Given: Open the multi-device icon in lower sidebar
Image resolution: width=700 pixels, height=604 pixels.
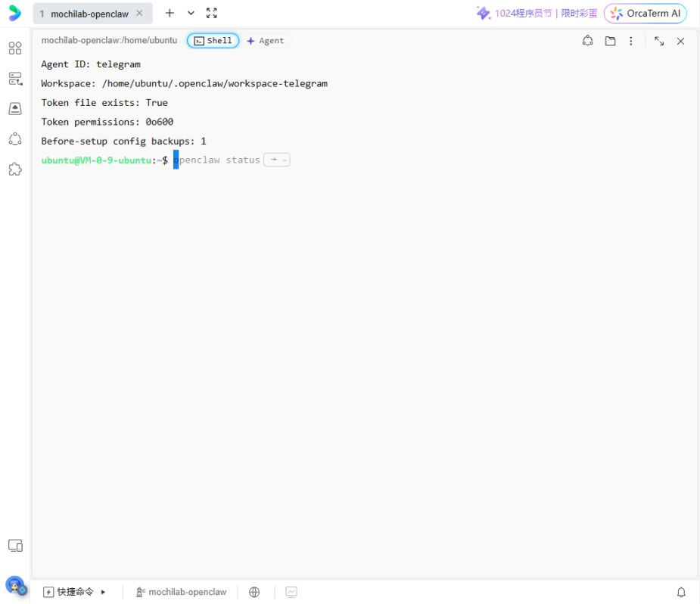Looking at the screenshot, I should tap(15, 546).
